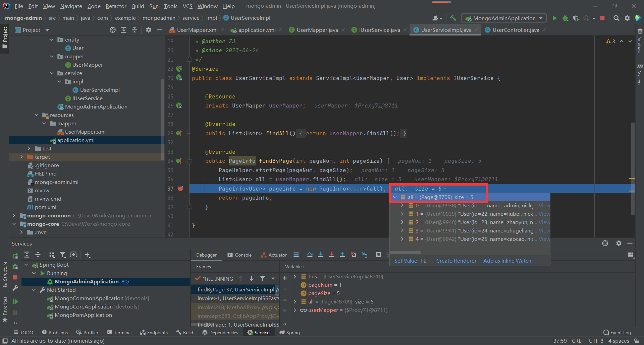Add service with plus icon in Services toolbar
The image size is (644, 345).
[x=88, y=255]
